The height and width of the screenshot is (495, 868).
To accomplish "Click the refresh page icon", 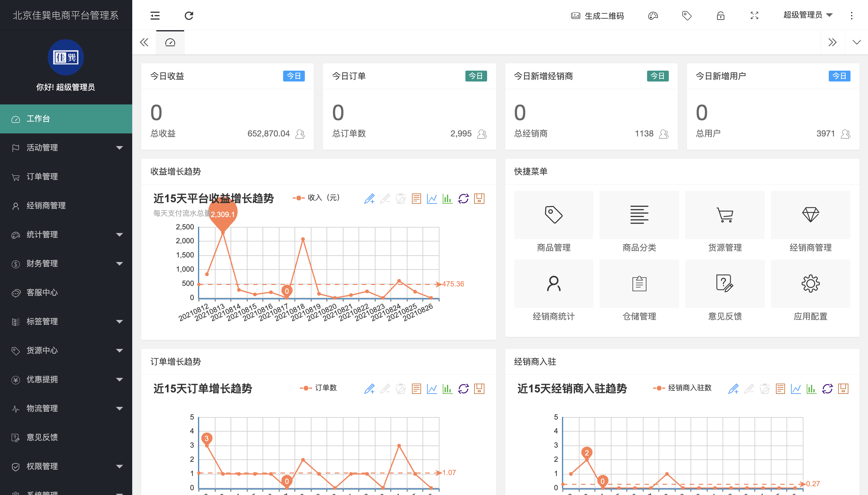I will coord(189,16).
